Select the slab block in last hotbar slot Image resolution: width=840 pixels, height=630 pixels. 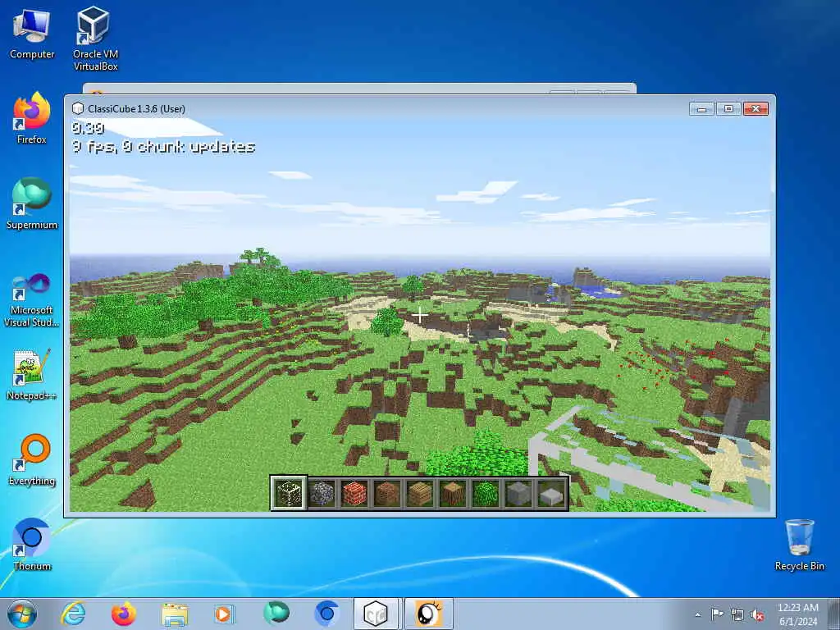[x=551, y=493]
